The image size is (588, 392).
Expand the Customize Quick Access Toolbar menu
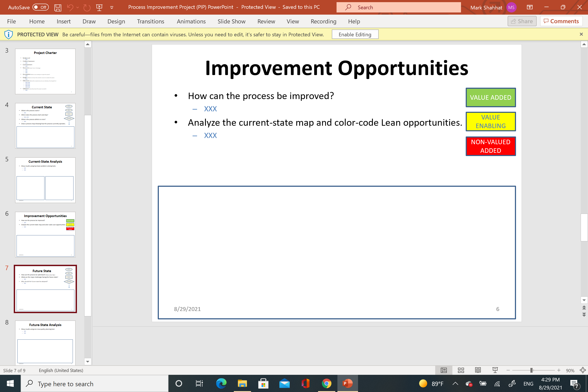coord(112,7)
